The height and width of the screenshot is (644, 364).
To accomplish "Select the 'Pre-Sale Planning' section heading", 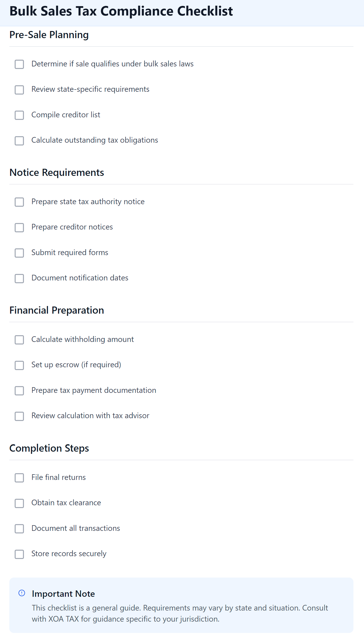I will coord(49,35).
